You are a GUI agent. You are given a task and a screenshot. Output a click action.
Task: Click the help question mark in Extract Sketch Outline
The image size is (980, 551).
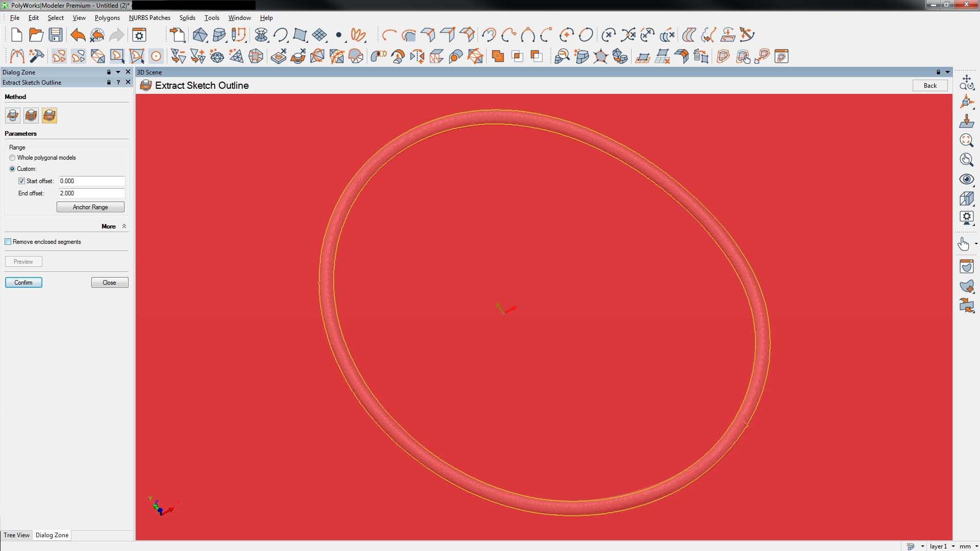pyautogui.click(x=118, y=82)
